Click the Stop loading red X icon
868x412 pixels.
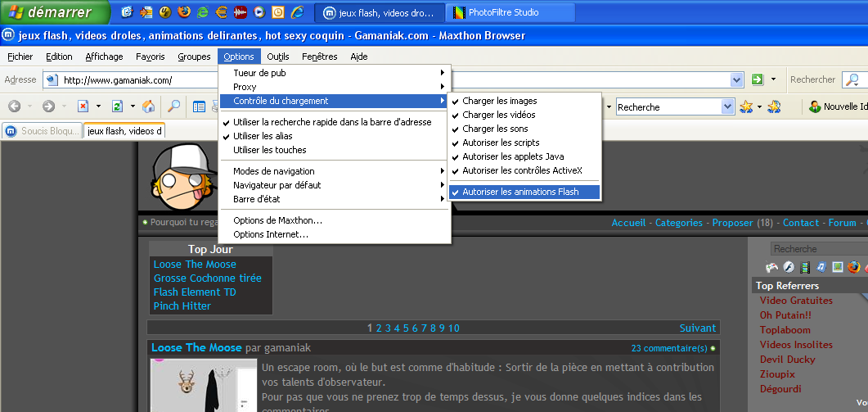(x=83, y=106)
